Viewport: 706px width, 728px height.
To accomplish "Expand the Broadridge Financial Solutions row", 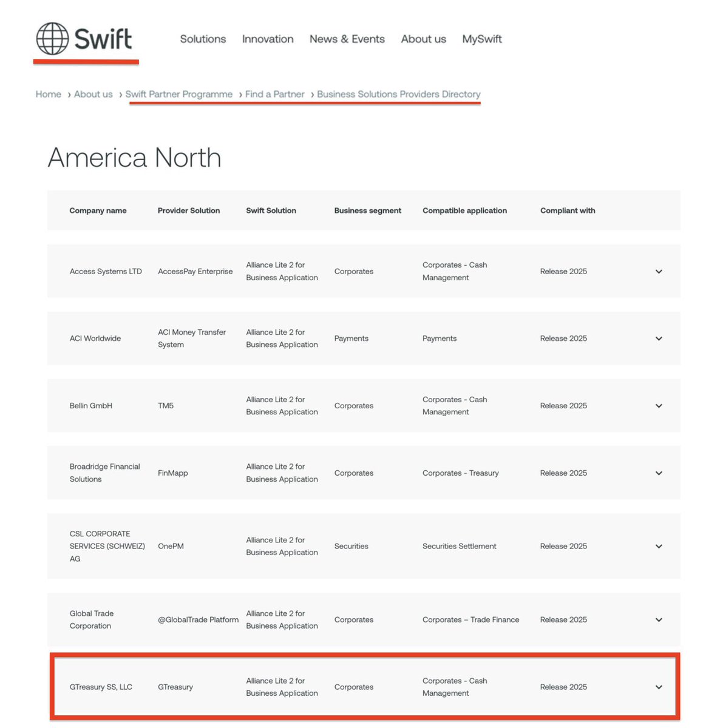I will 659,473.
